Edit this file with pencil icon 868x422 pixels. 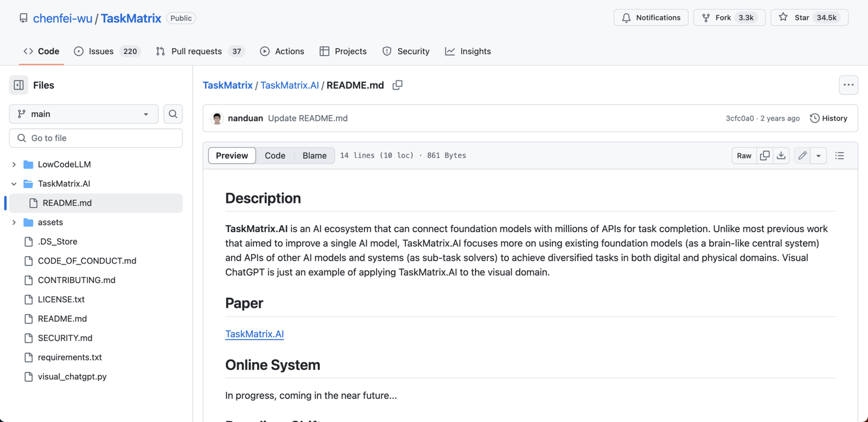(x=802, y=156)
